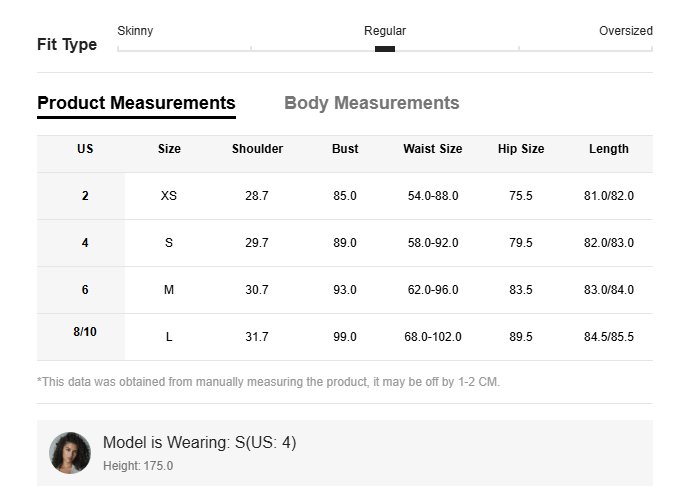Viewport: 680px width, 499px height.
Task: Click the Model is Wearing S(US: 4) text
Action: 199,442
